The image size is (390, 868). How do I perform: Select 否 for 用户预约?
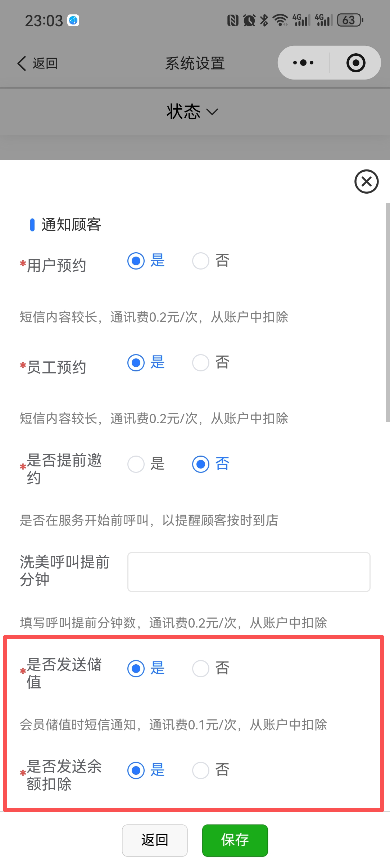point(201,261)
